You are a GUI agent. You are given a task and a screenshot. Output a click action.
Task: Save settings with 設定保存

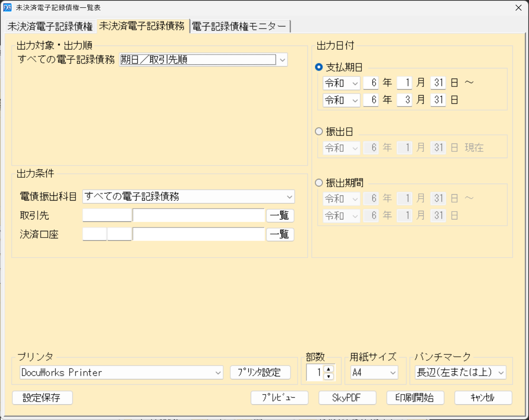coord(42,398)
